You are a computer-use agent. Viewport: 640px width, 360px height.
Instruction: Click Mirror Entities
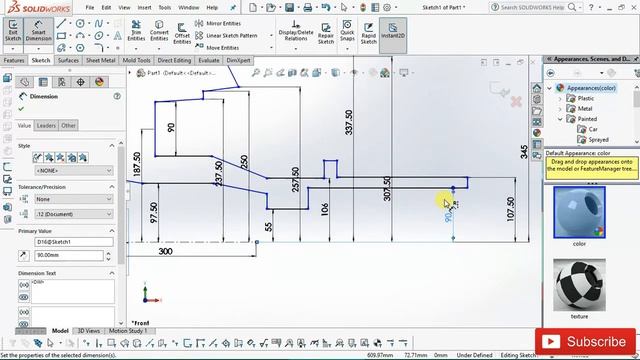tap(218, 23)
